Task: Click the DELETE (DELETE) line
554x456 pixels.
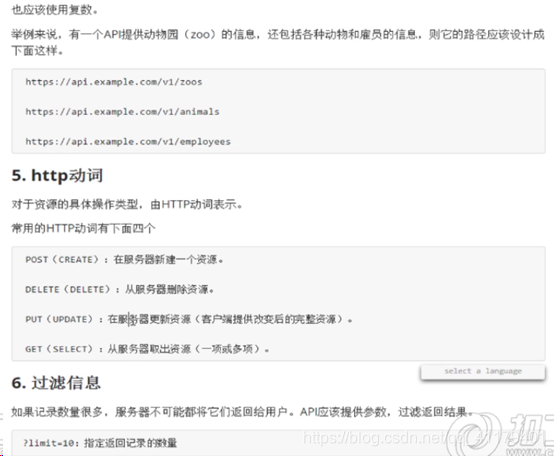Action: pyautogui.click(x=119, y=290)
